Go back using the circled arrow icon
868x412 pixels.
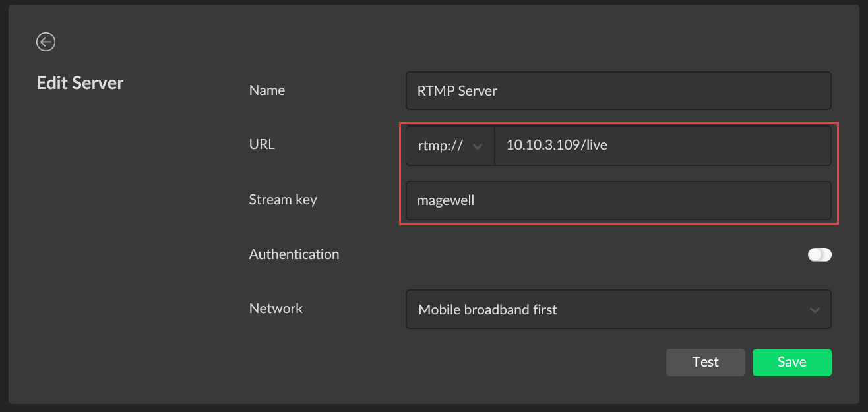click(46, 42)
